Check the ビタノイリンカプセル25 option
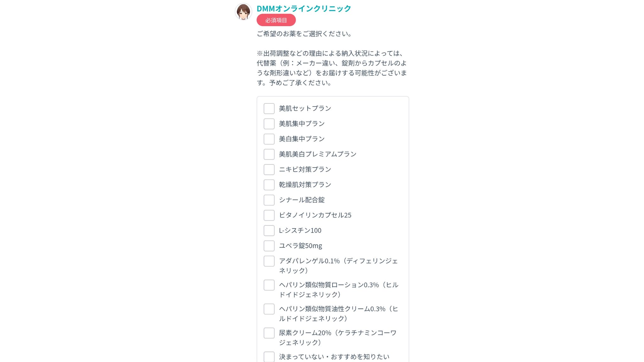This screenshot has width=644, height=362. click(x=269, y=215)
